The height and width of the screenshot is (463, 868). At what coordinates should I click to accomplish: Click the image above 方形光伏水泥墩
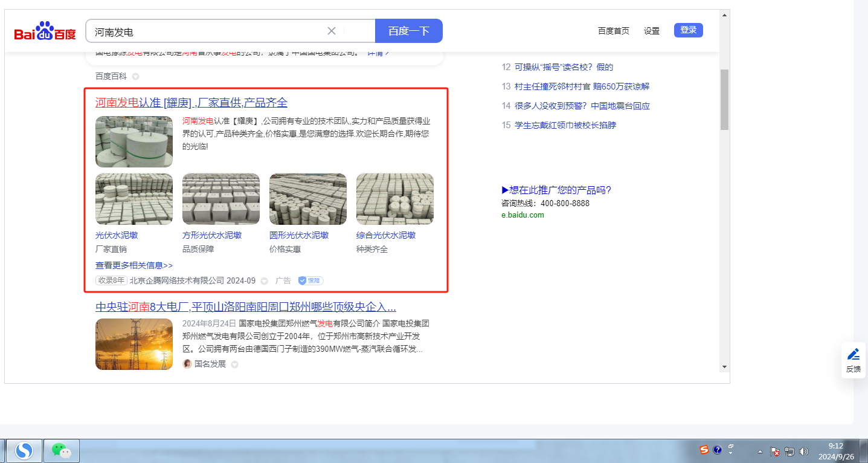coord(221,199)
